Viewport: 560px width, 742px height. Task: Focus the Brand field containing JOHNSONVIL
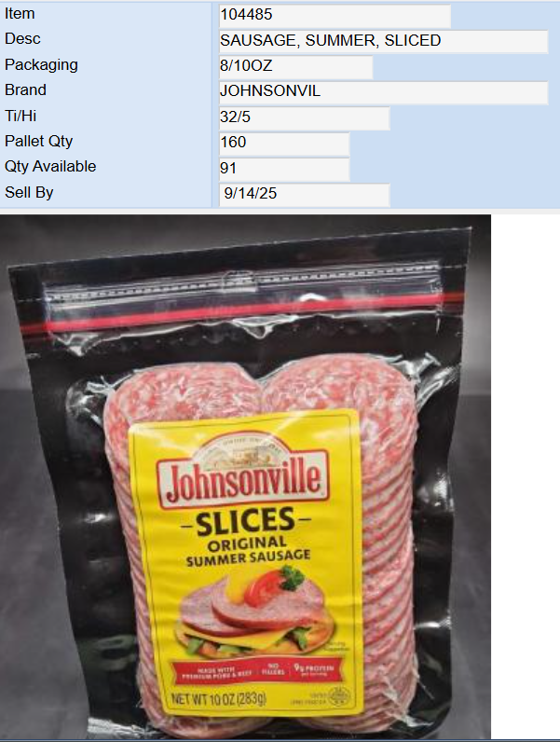tap(384, 92)
